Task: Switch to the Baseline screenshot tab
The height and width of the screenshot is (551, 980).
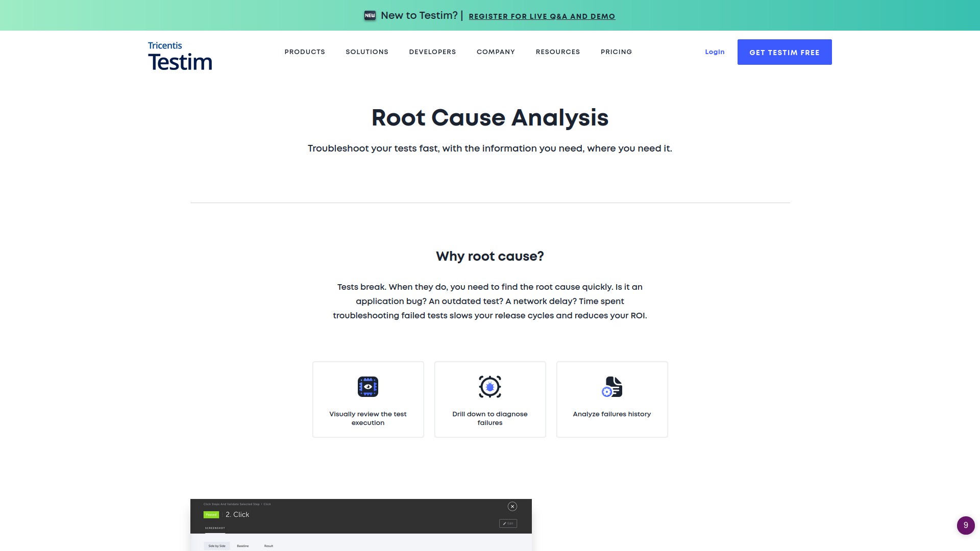Action: click(x=242, y=546)
